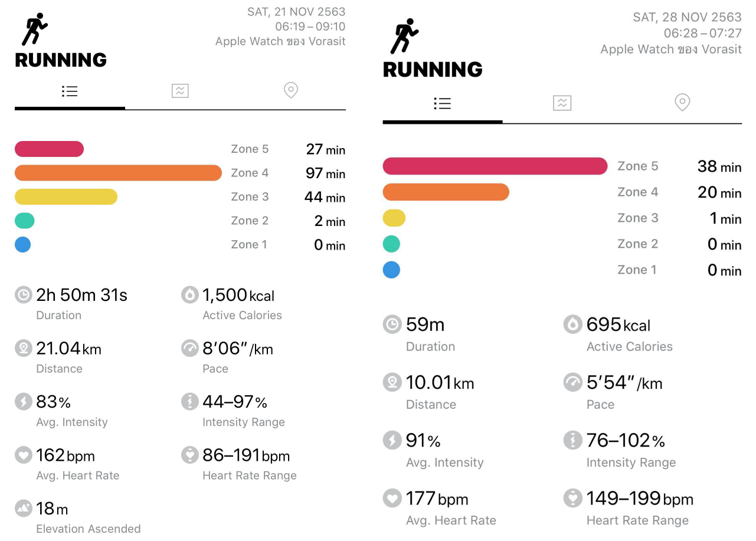Screen dimensions: 756x541
Task: Click the heart icon beside 162 bpm
Action: click(23, 455)
